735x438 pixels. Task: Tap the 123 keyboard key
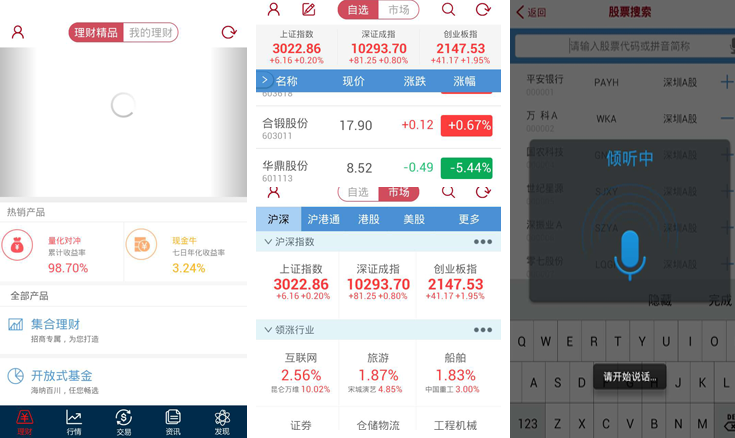click(528, 424)
